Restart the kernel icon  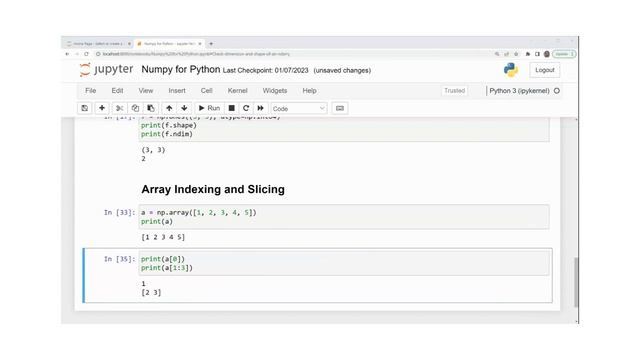point(246,108)
